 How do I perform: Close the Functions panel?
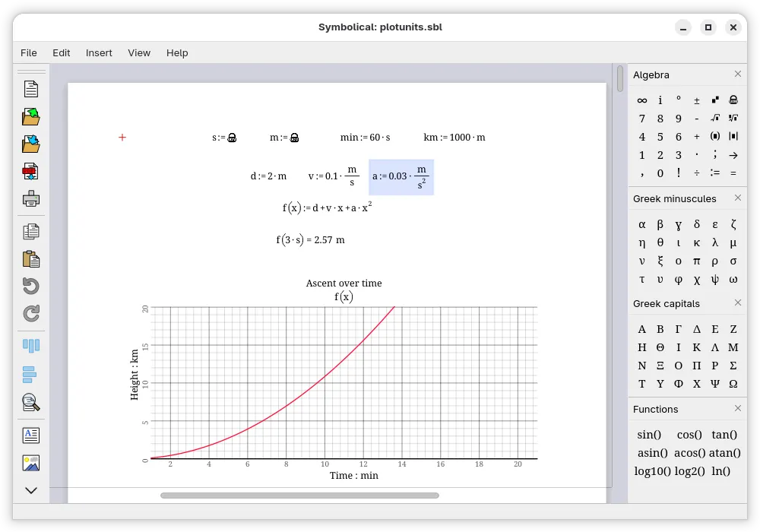click(x=738, y=408)
